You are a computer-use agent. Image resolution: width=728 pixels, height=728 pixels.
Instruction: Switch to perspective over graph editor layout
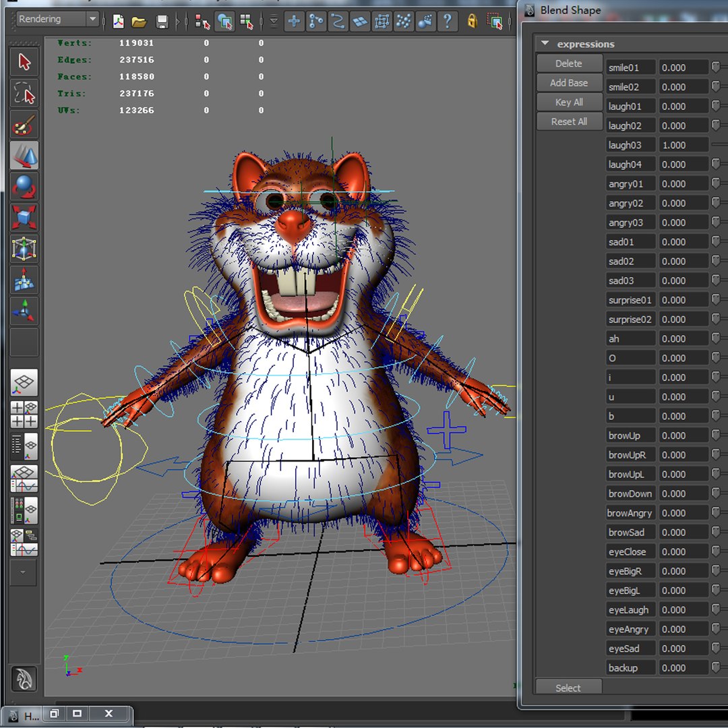[24, 479]
